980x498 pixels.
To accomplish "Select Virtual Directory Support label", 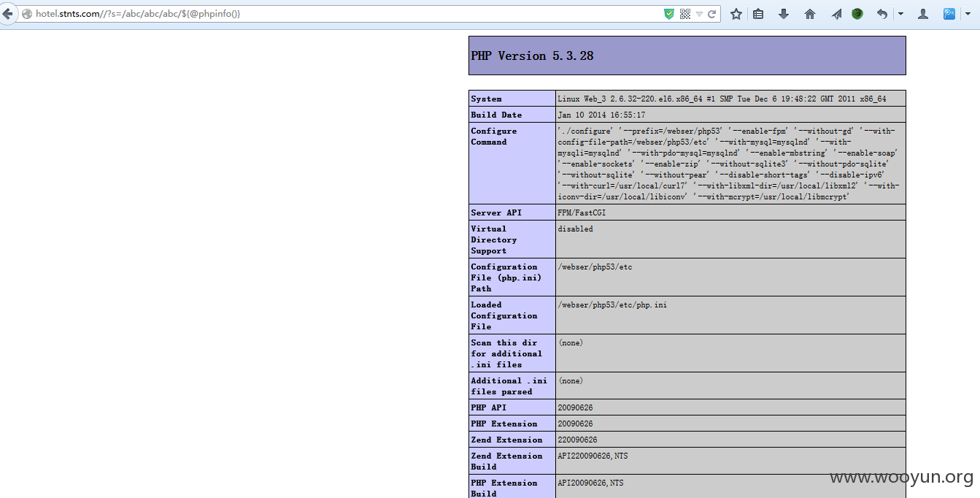I will 512,240.
